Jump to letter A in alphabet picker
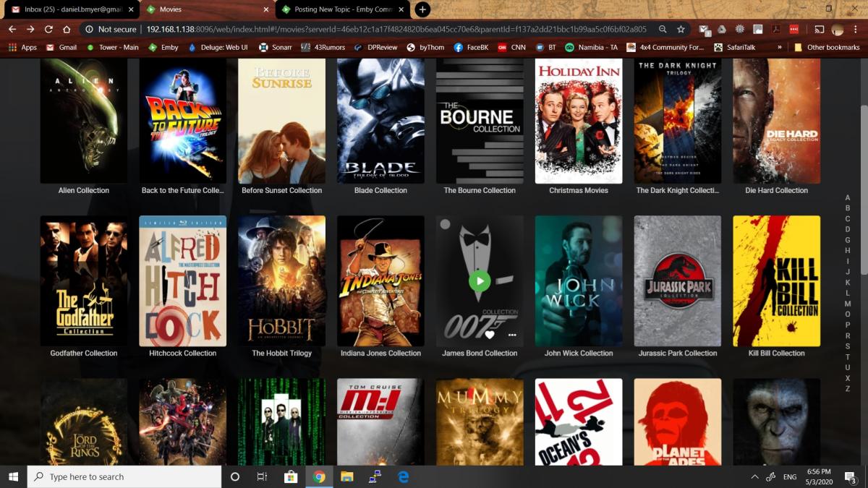 [848, 198]
